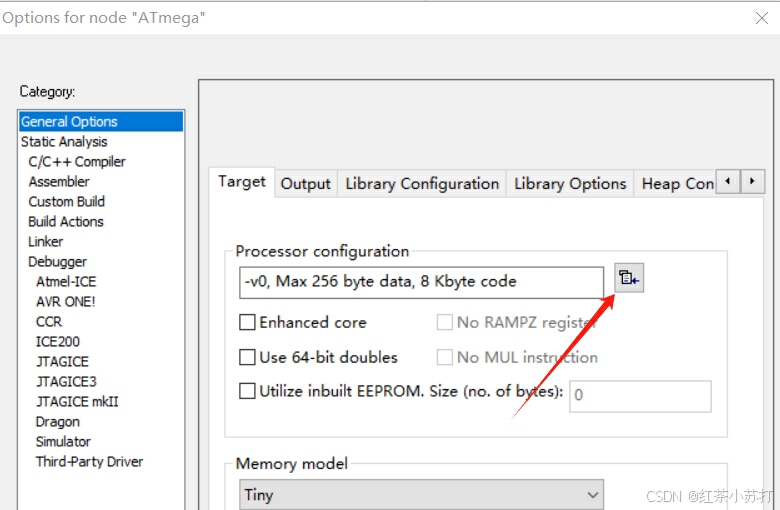Toggle the No RAMPZ register checkbox
This screenshot has height=510, width=780.
click(x=444, y=322)
